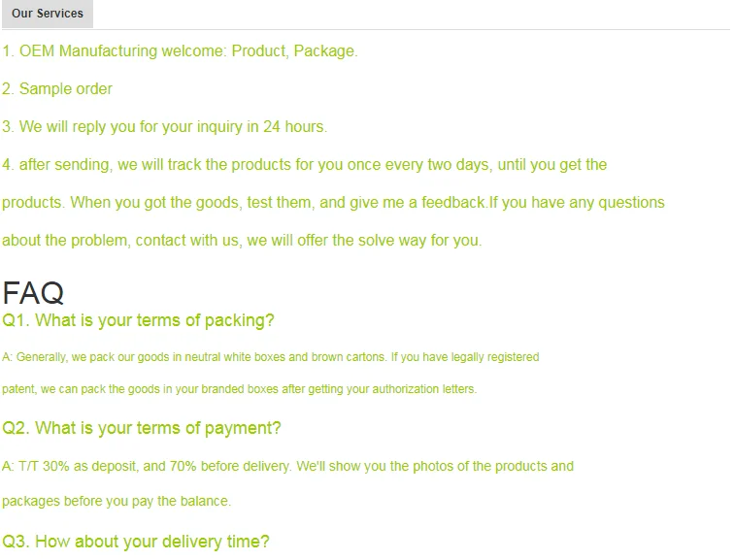
Task: Click the FAQ heading
Action: (x=33, y=292)
